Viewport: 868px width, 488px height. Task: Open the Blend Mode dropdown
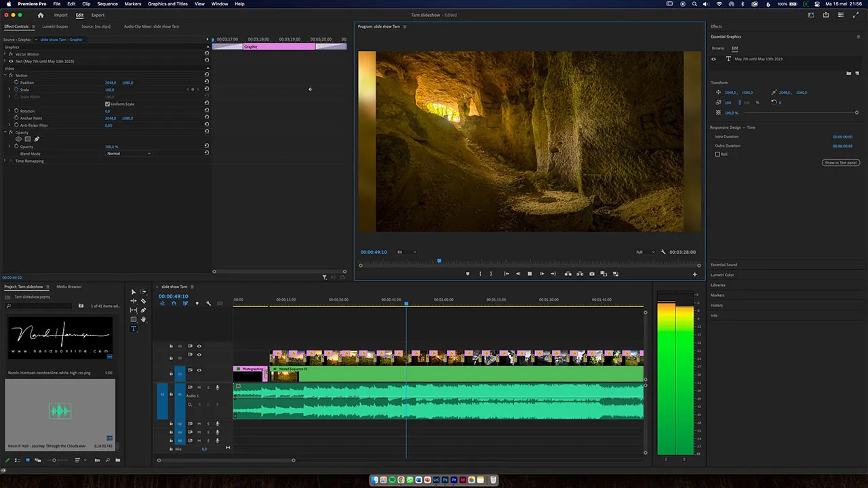click(x=129, y=154)
